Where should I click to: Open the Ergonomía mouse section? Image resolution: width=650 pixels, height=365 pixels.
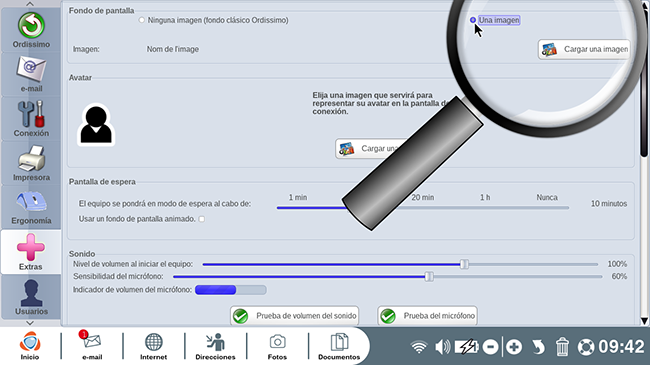click(31, 207)
